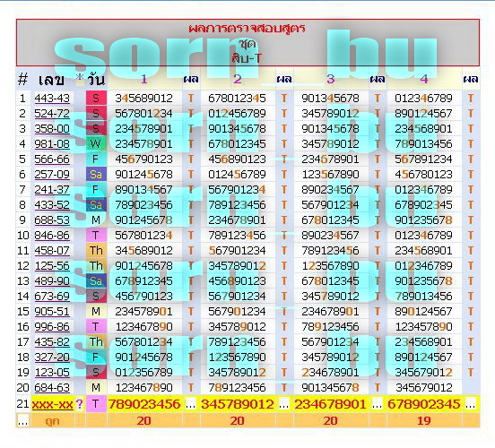Click prediction 234678901 in row 21

331,404
